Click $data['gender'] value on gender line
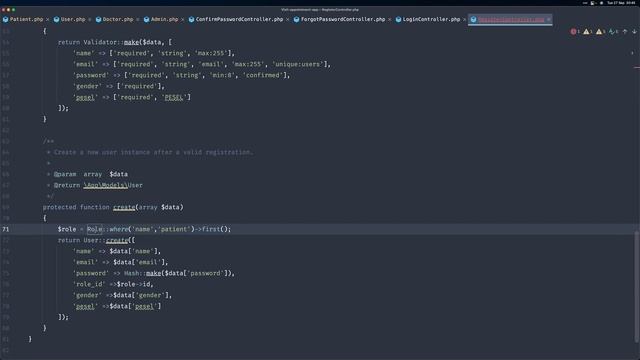Viewport: 640px width, 360px height. [141, 296]
